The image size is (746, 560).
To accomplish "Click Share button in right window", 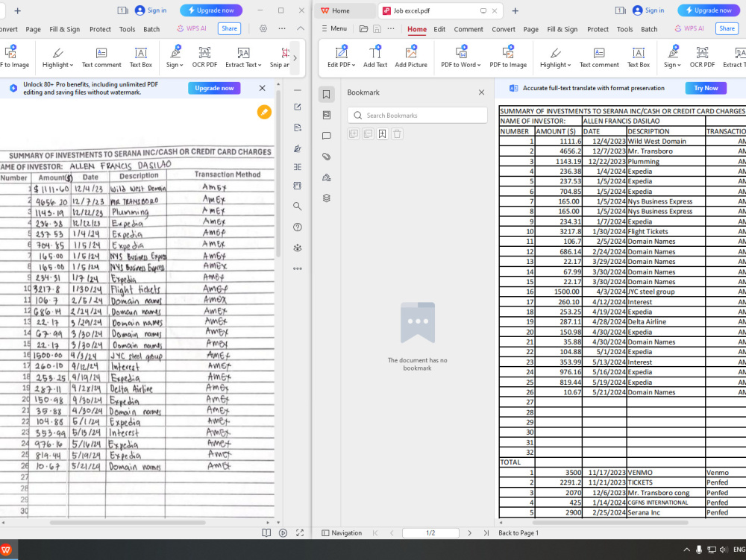I will 727,28.
